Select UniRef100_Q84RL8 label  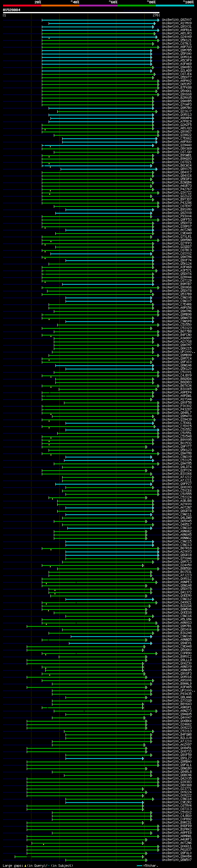(177, 771)
